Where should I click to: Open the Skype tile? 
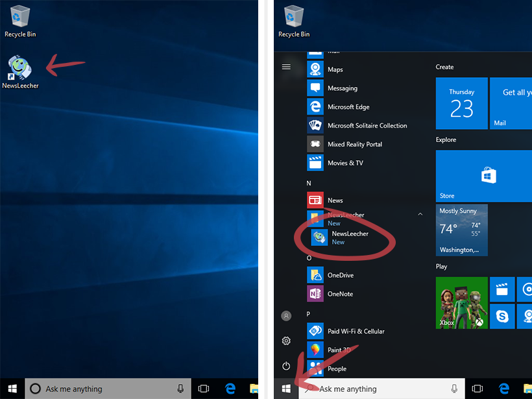coord(502,316)
